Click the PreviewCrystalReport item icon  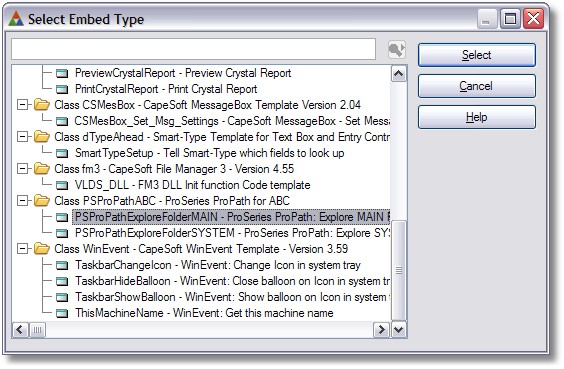coord(62,73)
